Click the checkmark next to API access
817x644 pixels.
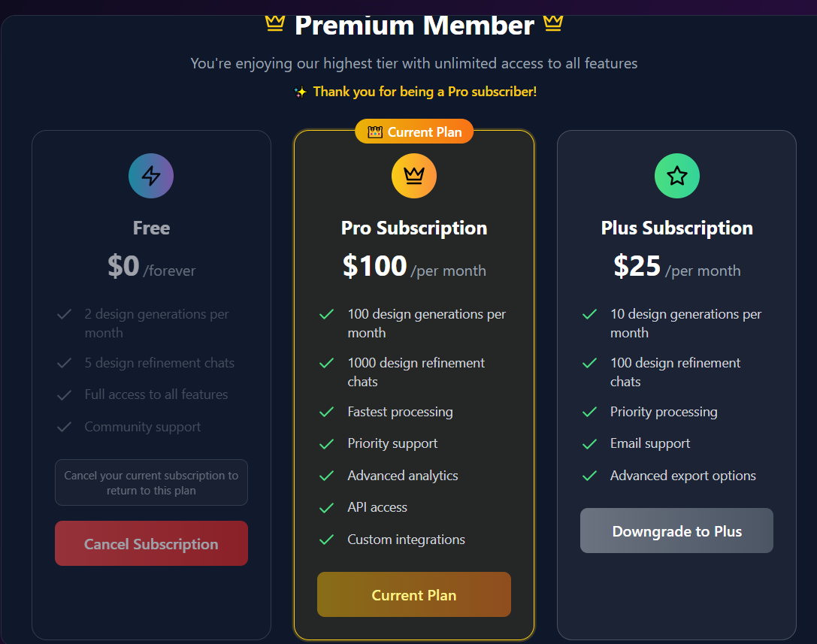pos(326,508)
